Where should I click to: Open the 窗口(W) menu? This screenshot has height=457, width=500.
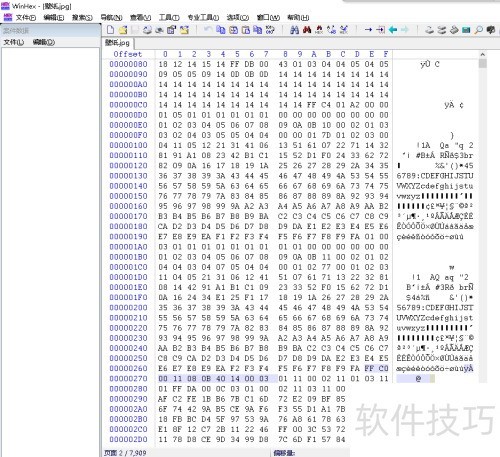tap(268, 18)
